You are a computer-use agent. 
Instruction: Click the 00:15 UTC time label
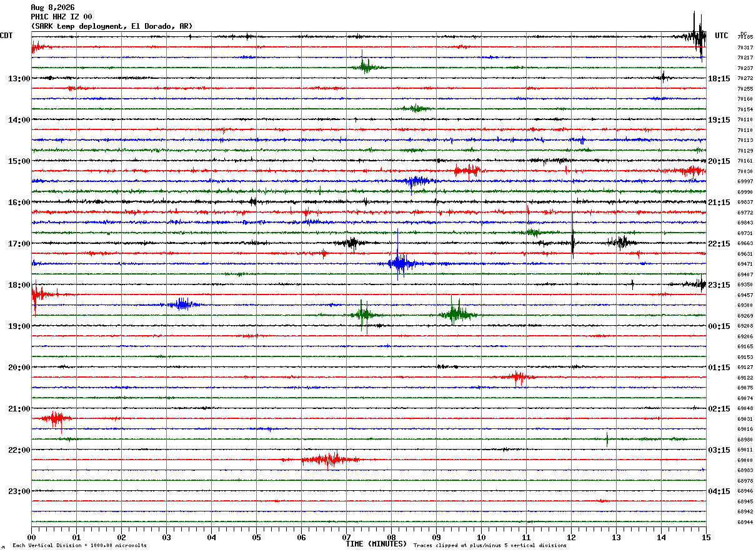pyautogui.click(x=719, y=326)
